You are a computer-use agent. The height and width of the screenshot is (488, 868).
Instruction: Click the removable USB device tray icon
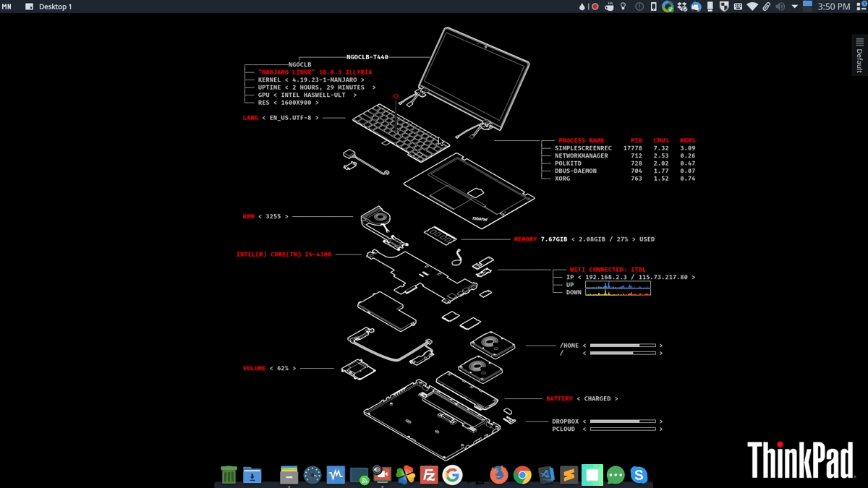click(x=710, y=7)
